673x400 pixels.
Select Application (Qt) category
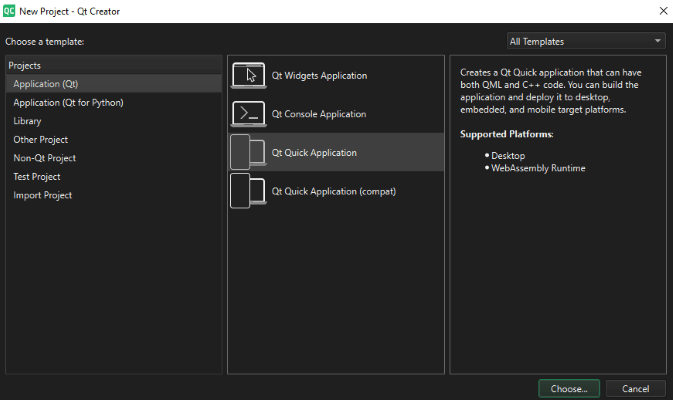tap(45, 84)
